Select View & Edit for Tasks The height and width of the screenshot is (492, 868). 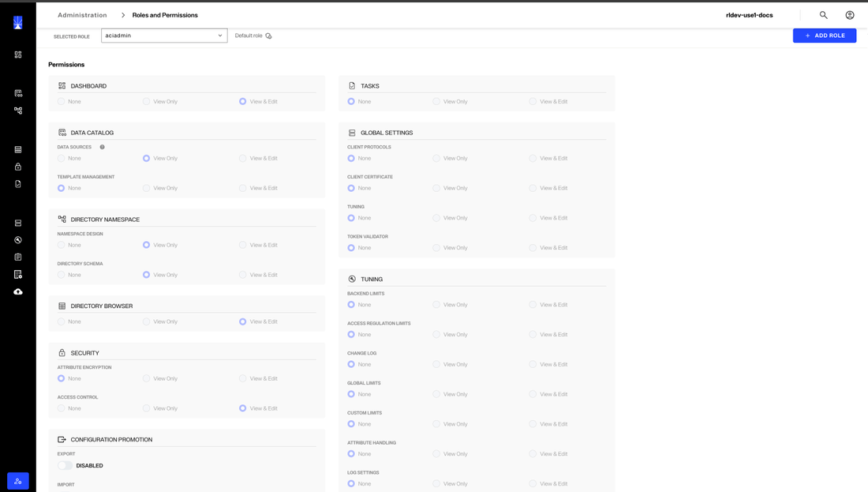pos(533,101)
